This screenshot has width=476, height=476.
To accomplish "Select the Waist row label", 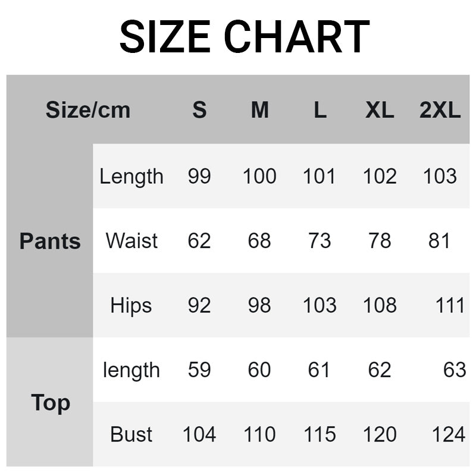I will 131,241.
